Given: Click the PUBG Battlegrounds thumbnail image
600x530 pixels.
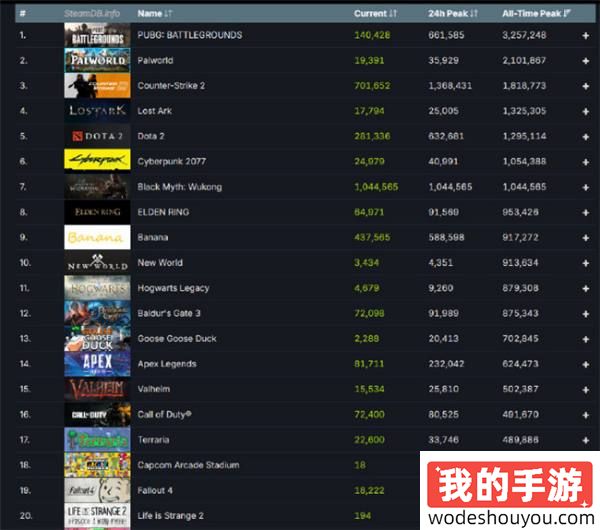Looking at the screenshot, I should (x=97, y=35).
